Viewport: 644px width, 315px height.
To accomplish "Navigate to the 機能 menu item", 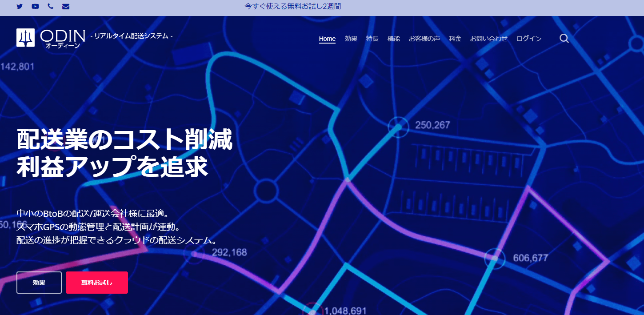I will (393, 39).
